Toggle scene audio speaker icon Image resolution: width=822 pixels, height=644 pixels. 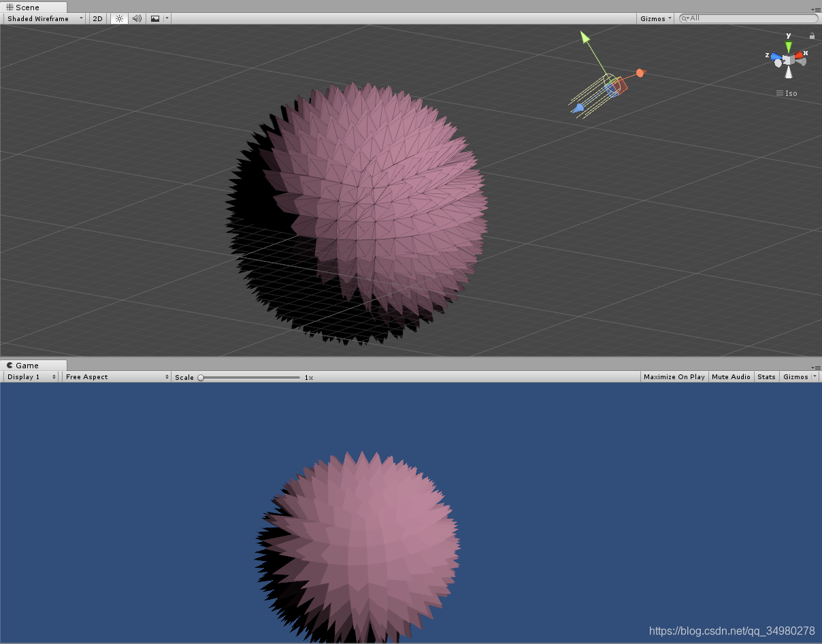coord(137,18)
